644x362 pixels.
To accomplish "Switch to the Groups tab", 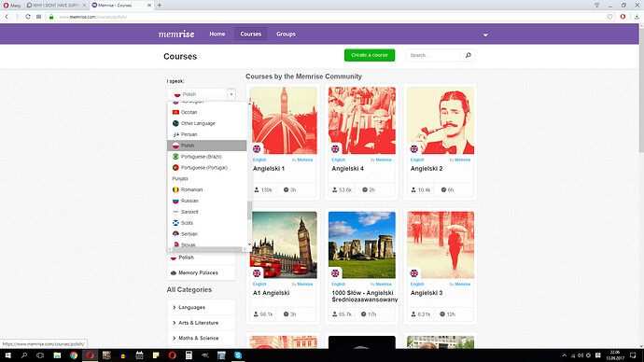I will click(286, 35).
